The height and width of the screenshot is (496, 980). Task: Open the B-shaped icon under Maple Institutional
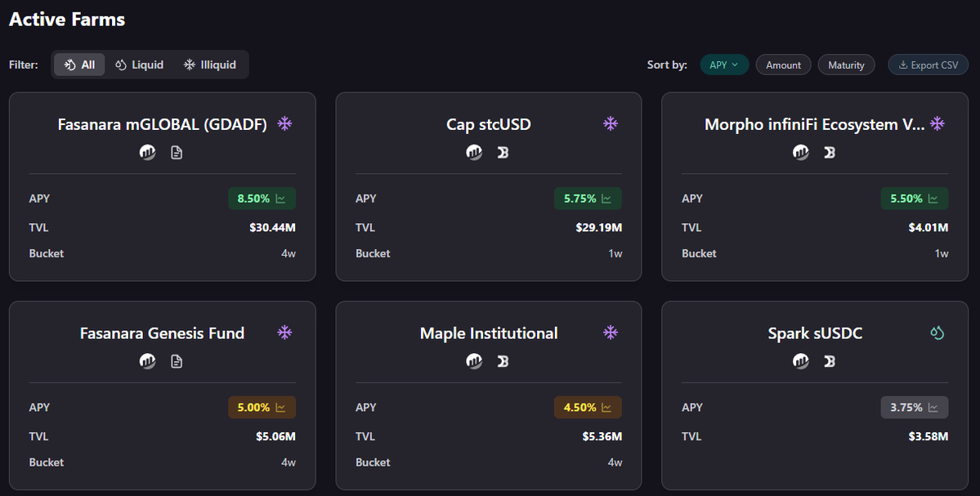(503, 361)
